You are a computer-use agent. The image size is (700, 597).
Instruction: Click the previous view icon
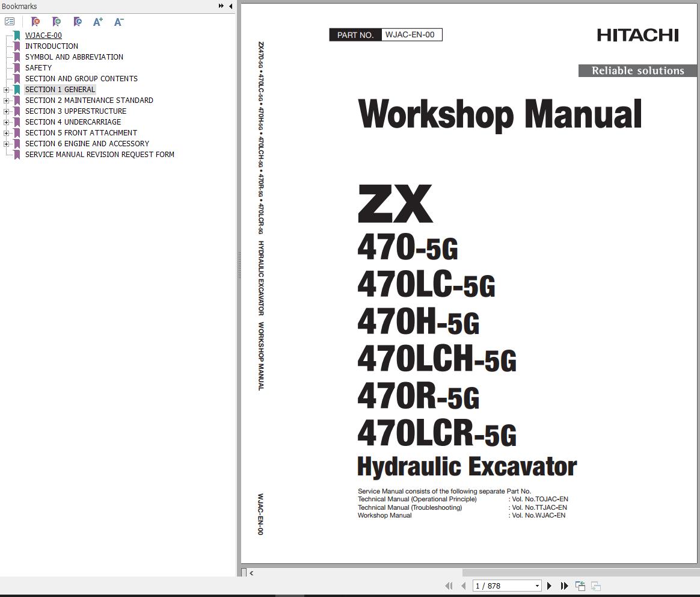tap(580, 586)
